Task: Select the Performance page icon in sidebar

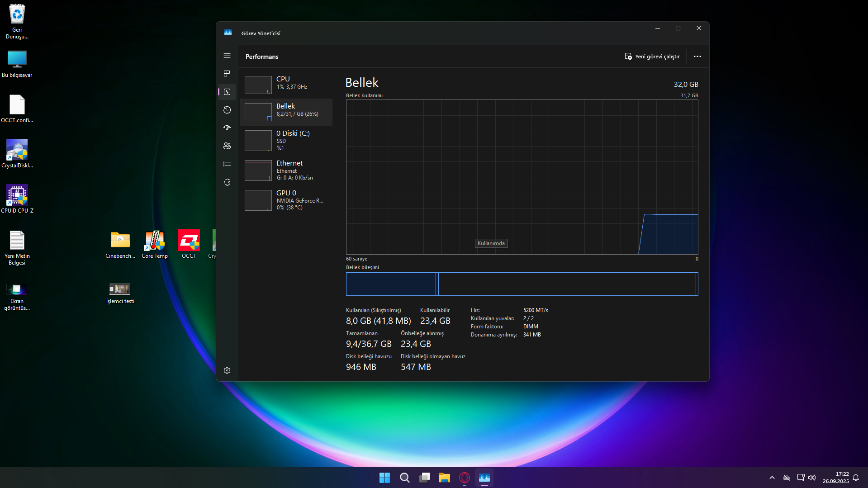Action: click(227, 92)
